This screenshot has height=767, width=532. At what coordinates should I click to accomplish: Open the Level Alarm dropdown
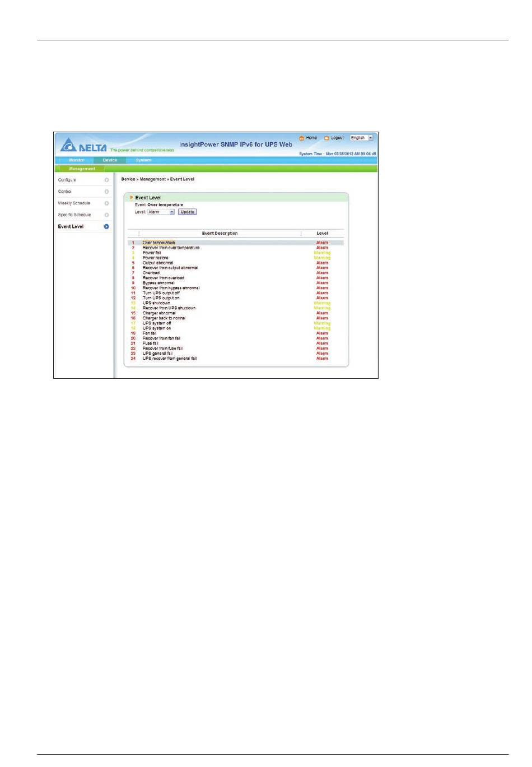[x=161, y=212]
